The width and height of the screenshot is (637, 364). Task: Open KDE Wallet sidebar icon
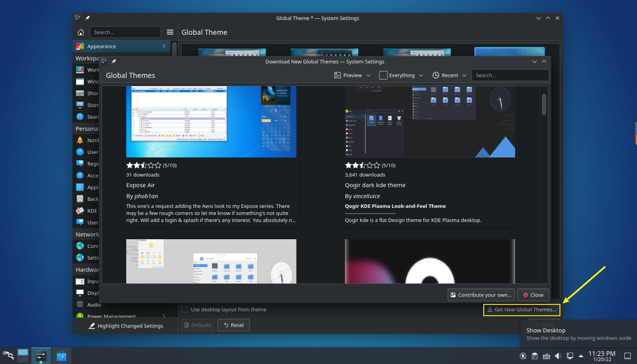pyautogui.click(x=80, y=210)
